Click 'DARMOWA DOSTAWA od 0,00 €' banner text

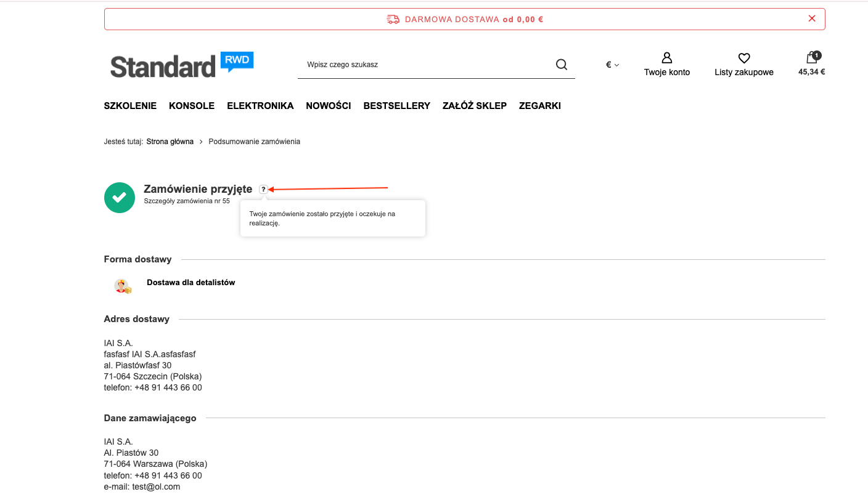[x=474, y=19]
